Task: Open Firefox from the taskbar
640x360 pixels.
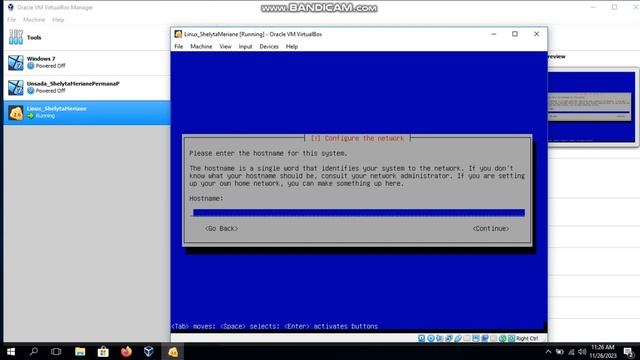Action: click(x=126, y=351)
